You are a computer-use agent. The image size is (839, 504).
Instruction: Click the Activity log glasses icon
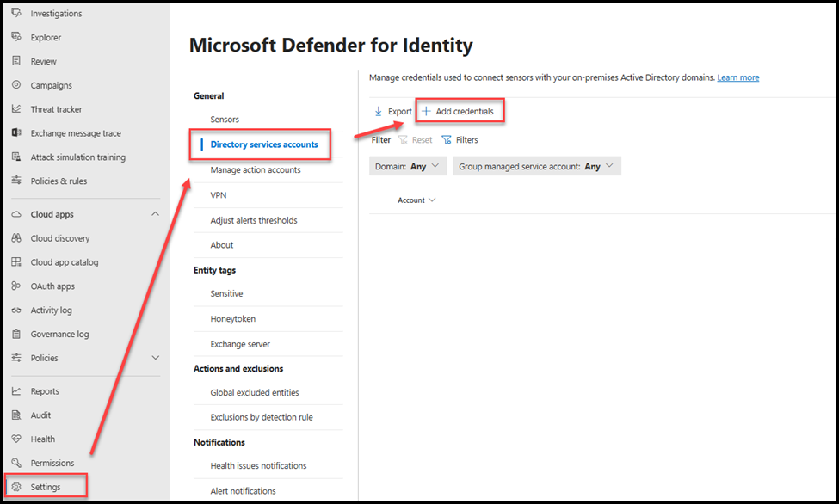(16, 310)
